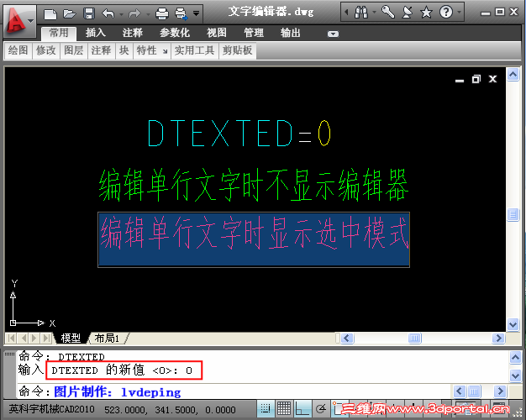Toggle object snap in status bar
The height and width of the screenshot is (420, 526).
(x=338, y=408)
